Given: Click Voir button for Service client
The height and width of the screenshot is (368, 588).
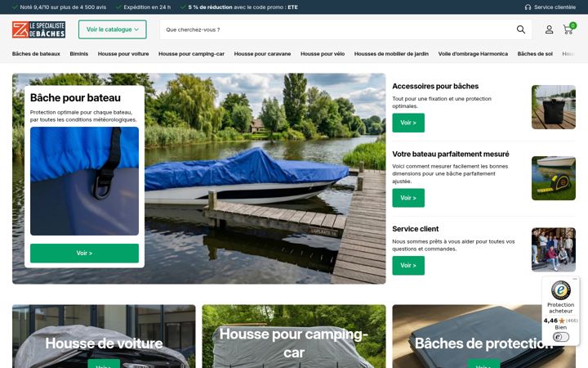Looking at the screenshot, I should [x=408, y=266].
